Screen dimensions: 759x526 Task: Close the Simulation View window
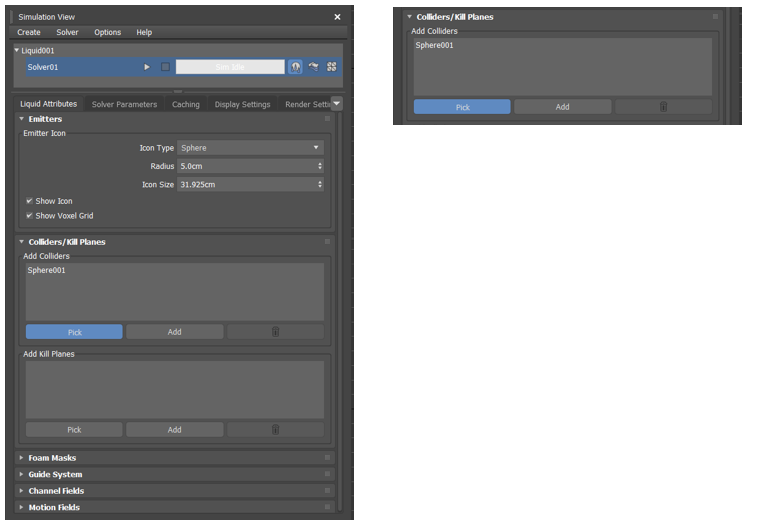pos(337,17)
